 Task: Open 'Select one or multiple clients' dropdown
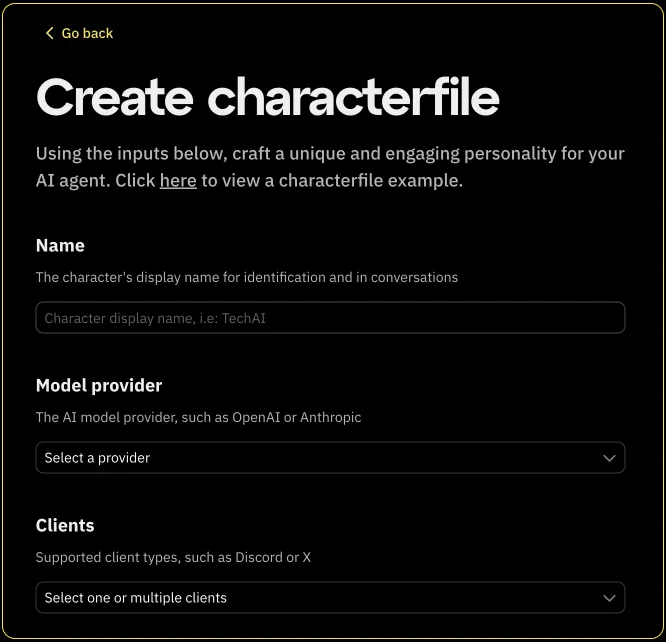pos(330,598)
